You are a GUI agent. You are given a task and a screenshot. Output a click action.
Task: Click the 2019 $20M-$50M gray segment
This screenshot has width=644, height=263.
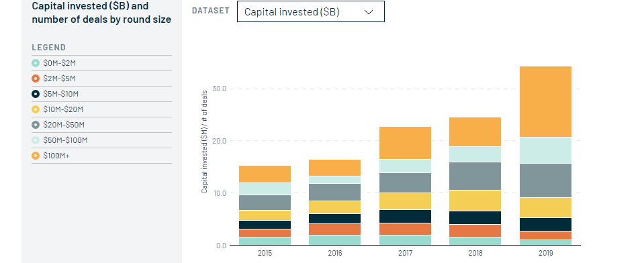[545, 180]
